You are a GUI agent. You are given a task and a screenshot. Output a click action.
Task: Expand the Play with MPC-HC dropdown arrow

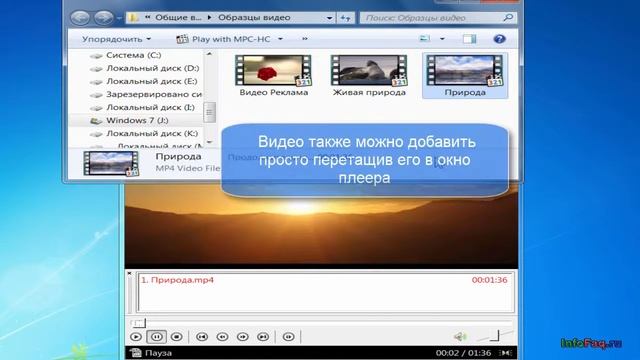(280, 39)
